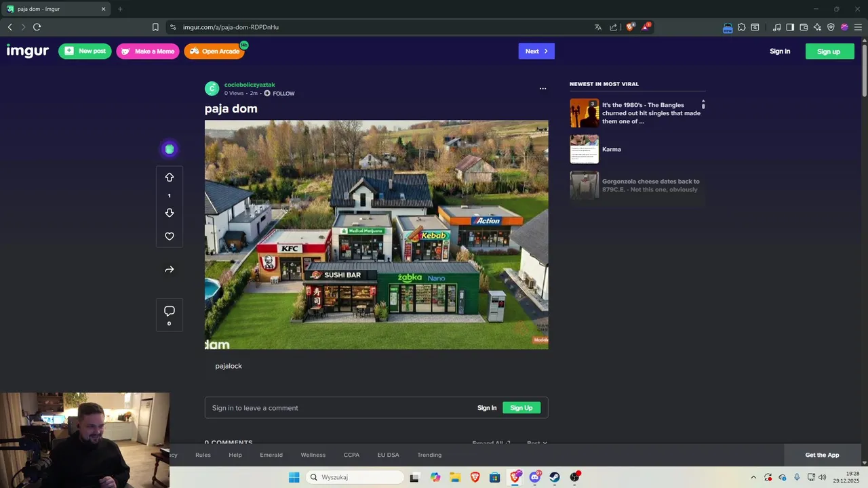Click the Help footer link
Screen dimensions: 868x488
235,455
